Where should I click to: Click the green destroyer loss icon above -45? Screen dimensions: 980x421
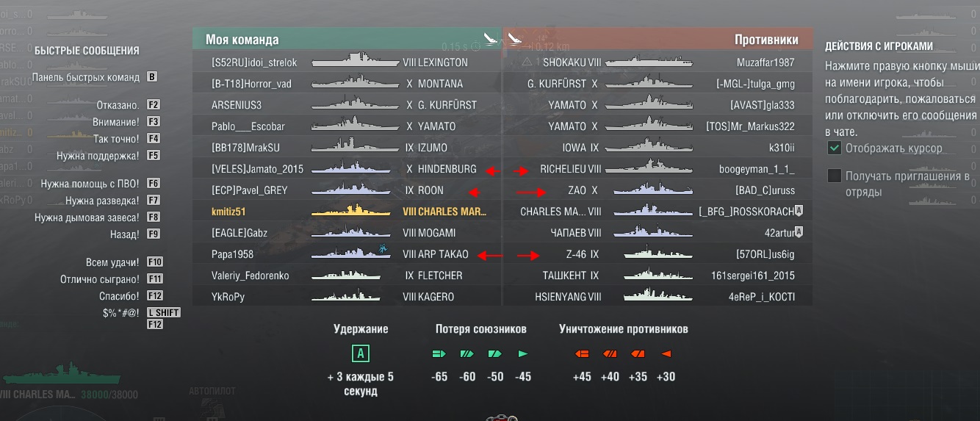[x=523, y=354]
